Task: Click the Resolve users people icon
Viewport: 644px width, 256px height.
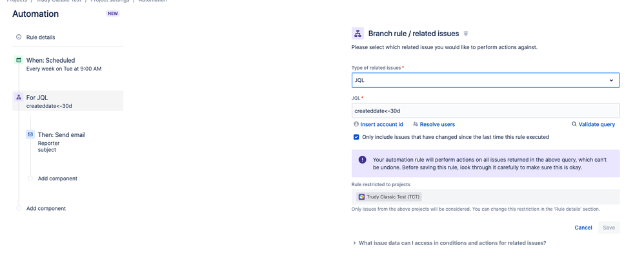Action: coord(416,124)
